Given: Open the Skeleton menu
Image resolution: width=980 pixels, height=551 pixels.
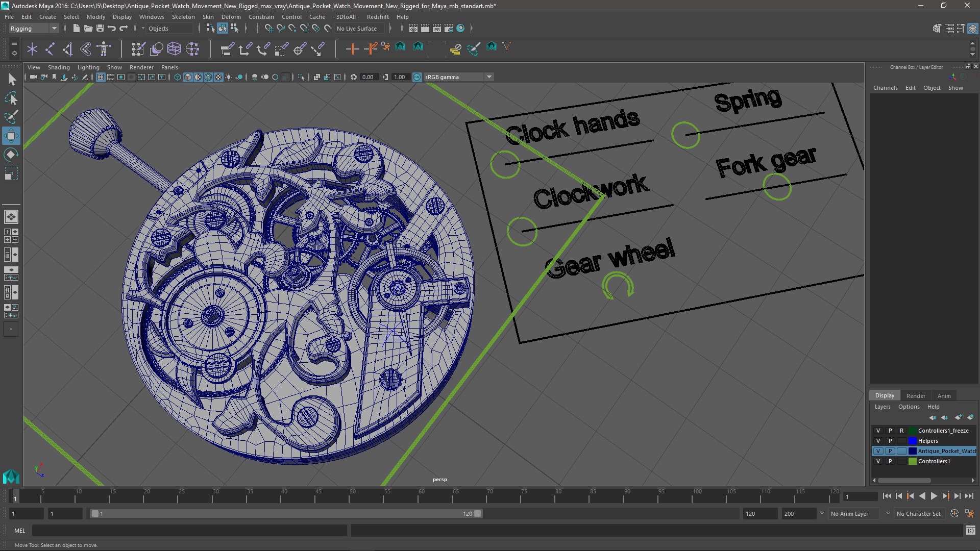Looking at the screenshot, I should pos(183,17).
